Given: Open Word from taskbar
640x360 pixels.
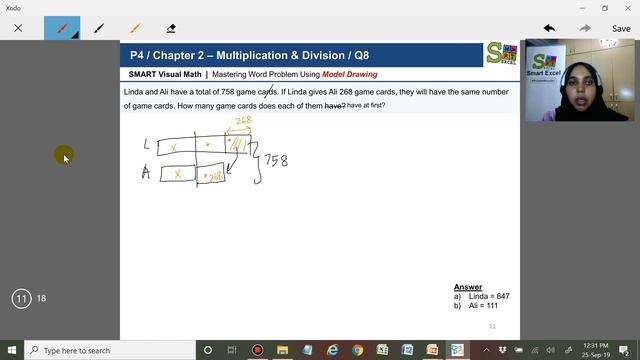Looking at the screenshot, I should 407,350.
